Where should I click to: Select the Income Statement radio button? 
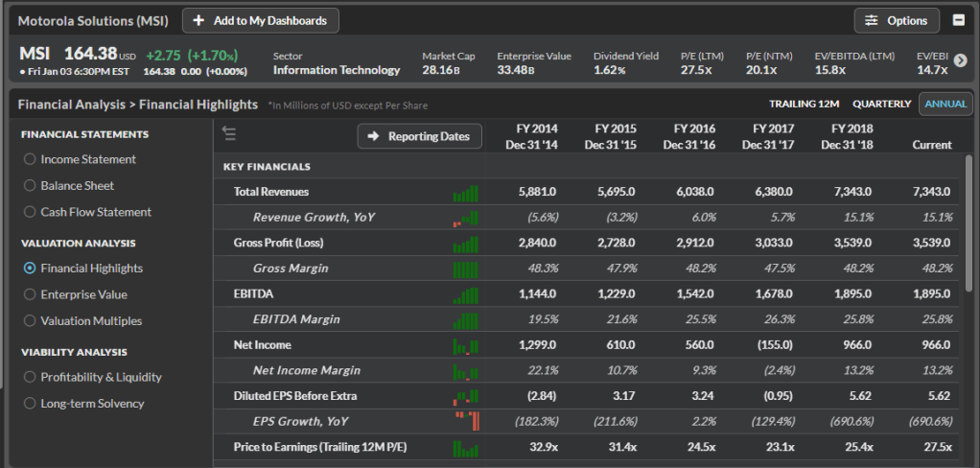[x=30, y=159]
